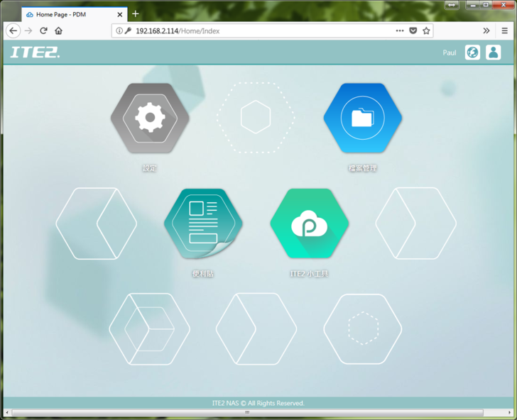The height and width of the screenshot is (420, 517).
Task: Open the blue File Manager hexagon
Action: [x=362, y=118]
